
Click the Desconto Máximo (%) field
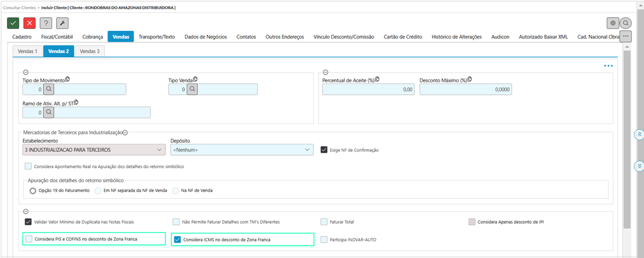click(x=465, y=89)
